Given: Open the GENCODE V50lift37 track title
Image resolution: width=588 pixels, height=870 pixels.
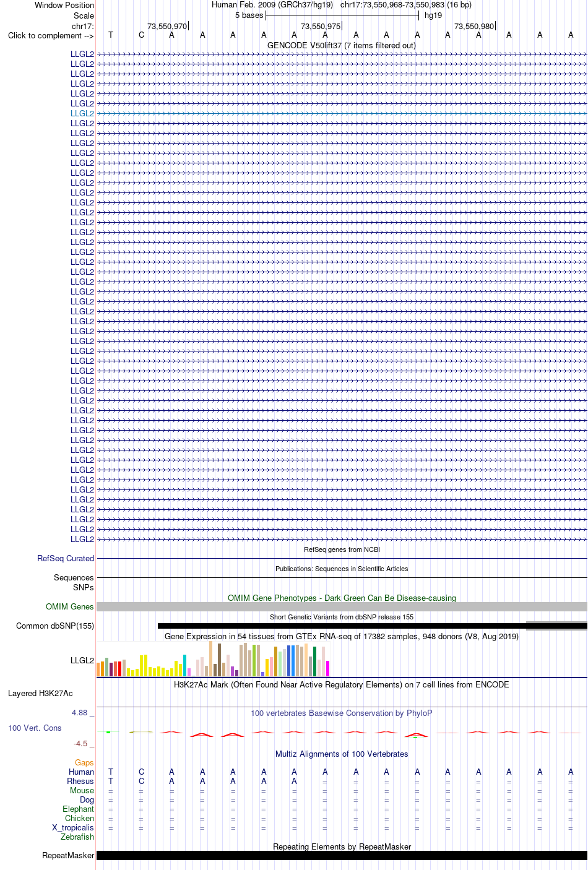Looking at the screenshot, I should tap(342, 45).
